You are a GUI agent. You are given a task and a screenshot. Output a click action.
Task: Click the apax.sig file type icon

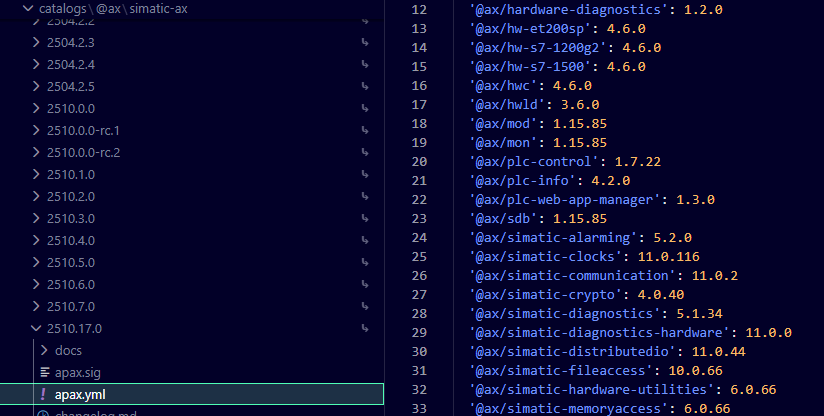[x=45, y=372]
